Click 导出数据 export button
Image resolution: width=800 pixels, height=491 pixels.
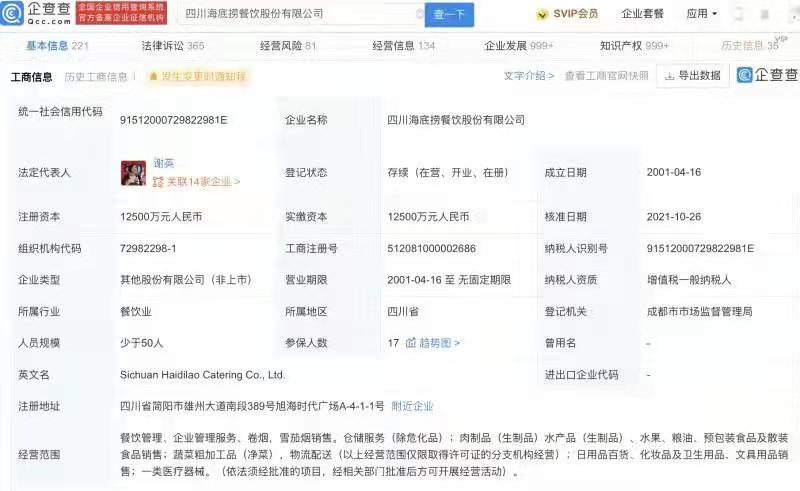(692, 76)
